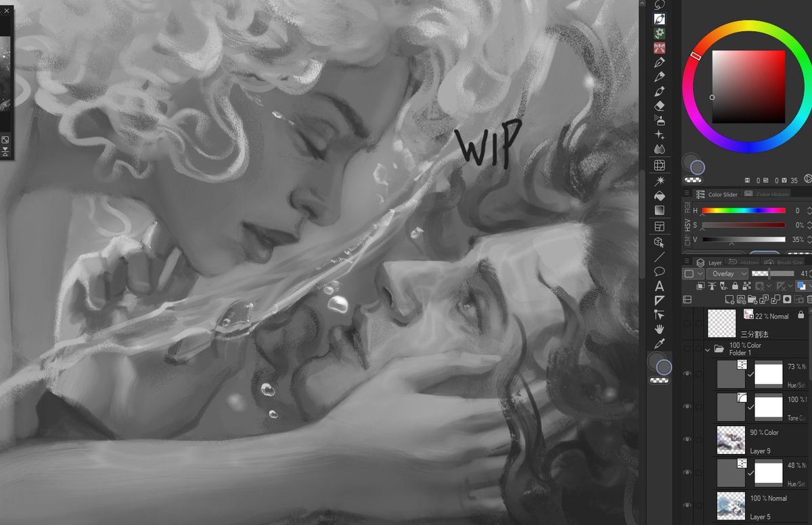
Task: Click the Value grayscale slider bar
Action: coord(744,239)
